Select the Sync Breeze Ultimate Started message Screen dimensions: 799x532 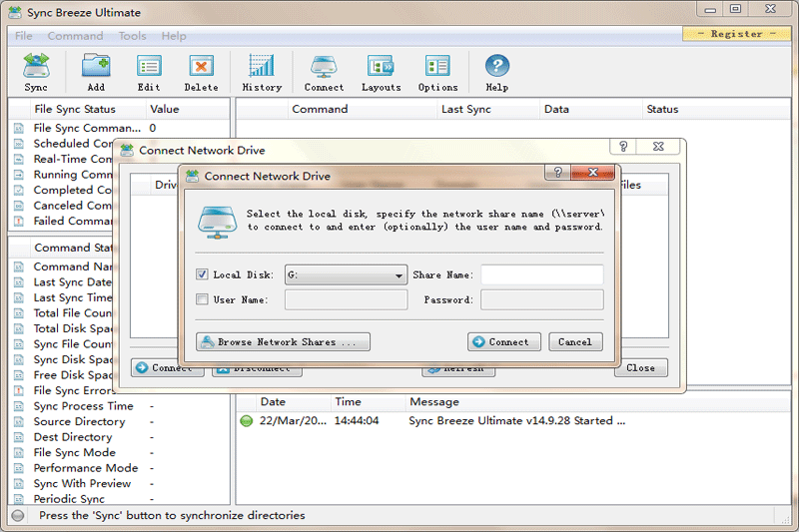click(517, 421)
